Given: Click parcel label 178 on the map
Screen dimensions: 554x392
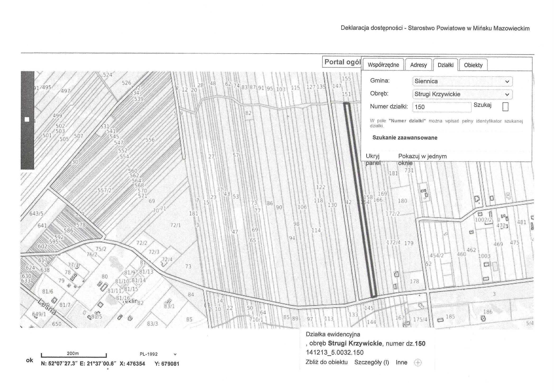Looking at the screenshot, I should 414,281.
